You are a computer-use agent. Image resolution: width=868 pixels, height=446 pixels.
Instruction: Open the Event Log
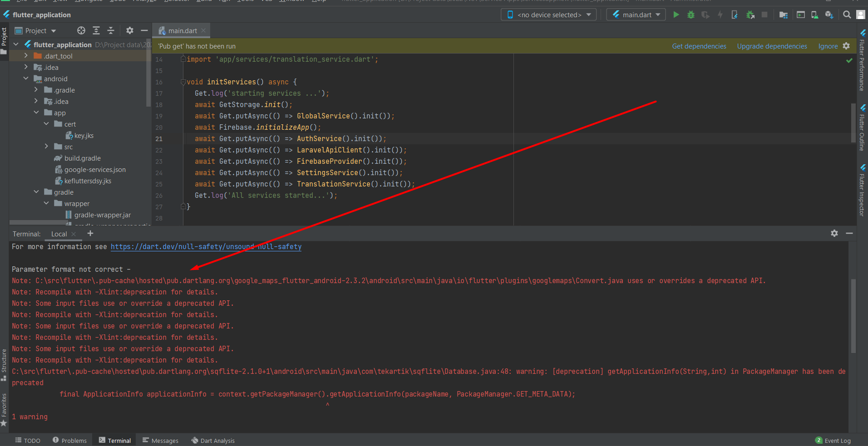click(833, 440)
